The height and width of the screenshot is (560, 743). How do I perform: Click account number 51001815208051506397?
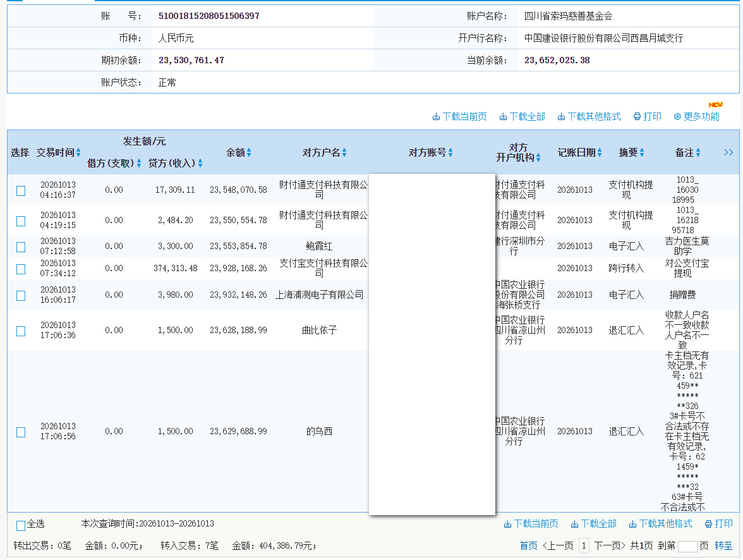click(209, 16)
